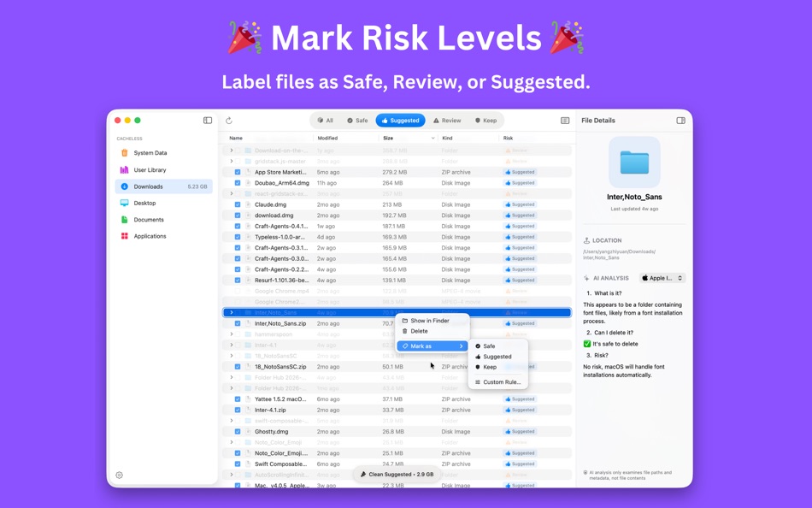Click file icon of 18_NotoSansSC.zip

click(x=249, y=367)
